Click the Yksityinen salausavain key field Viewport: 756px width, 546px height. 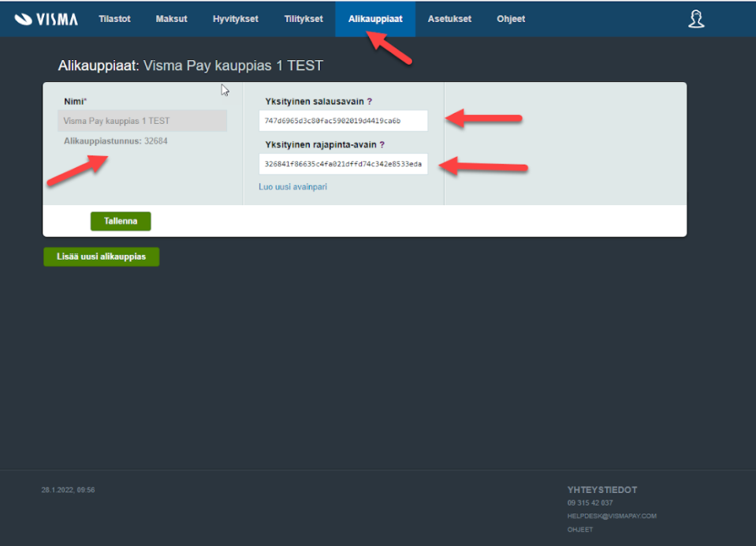coord(343,121)
